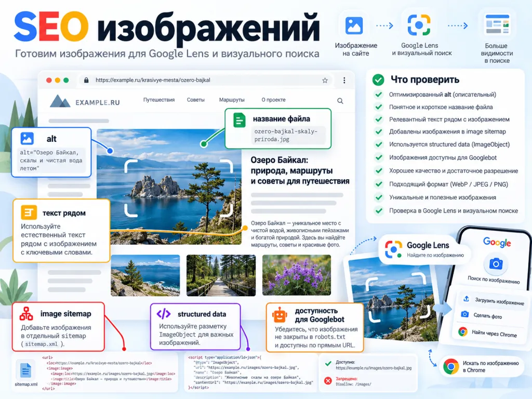
Task: Open the browser three-dot menu
Action: pos(344,81)
